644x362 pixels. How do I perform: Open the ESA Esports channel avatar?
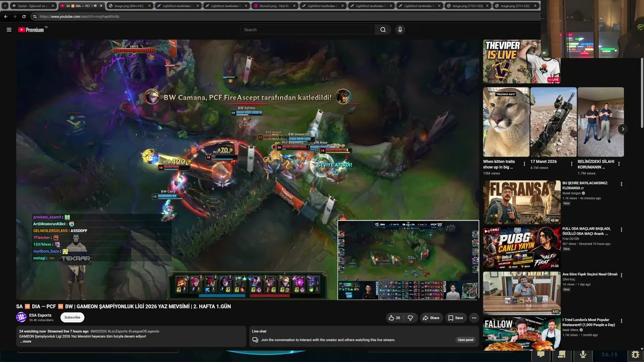coord(21,317)
